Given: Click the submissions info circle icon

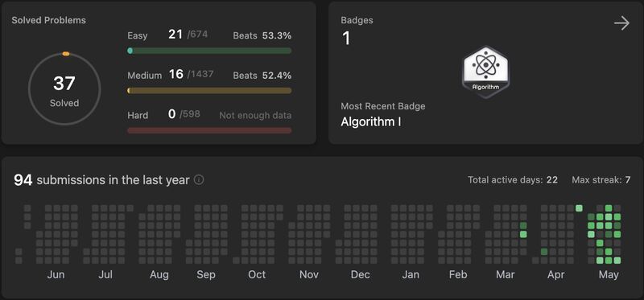Looking at the screenshot, I should click(199, 179).
